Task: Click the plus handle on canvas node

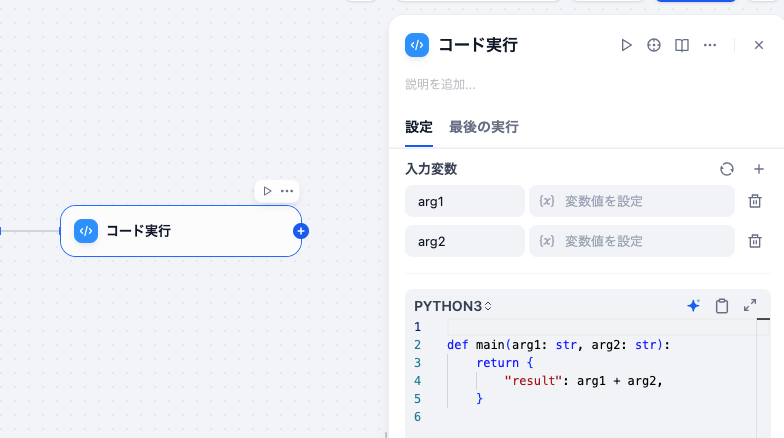Action: (x=301, y=231)
